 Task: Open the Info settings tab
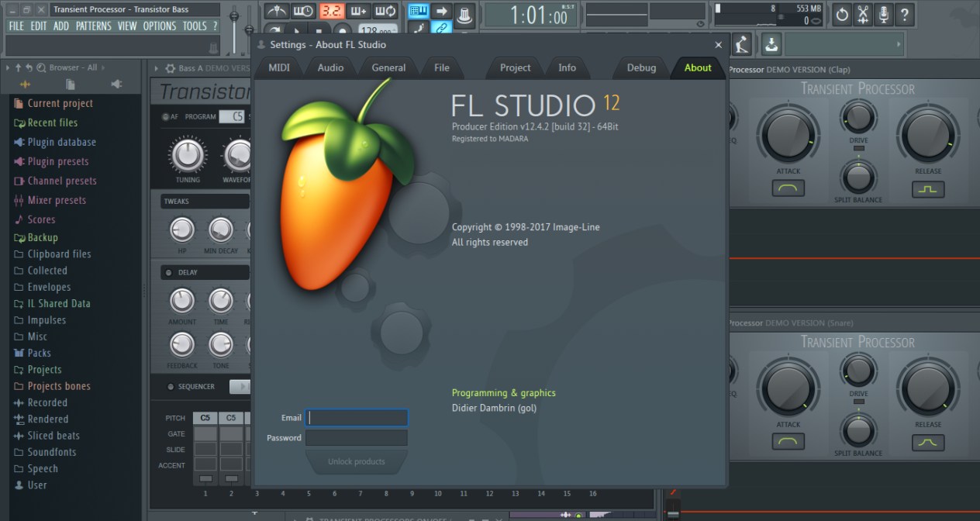(x=568, y=67)
